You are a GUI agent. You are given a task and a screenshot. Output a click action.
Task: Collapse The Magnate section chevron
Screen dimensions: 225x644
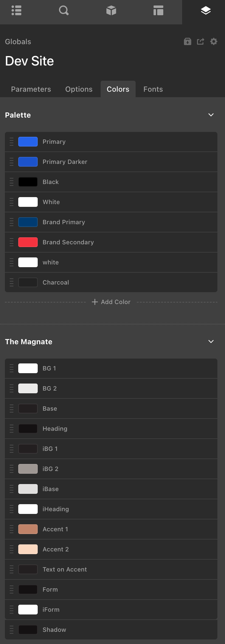211,341
